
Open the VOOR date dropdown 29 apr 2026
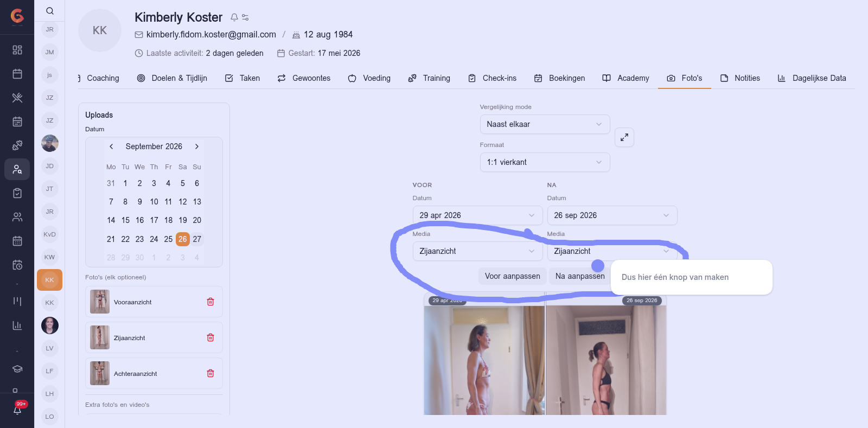(477, 215)
